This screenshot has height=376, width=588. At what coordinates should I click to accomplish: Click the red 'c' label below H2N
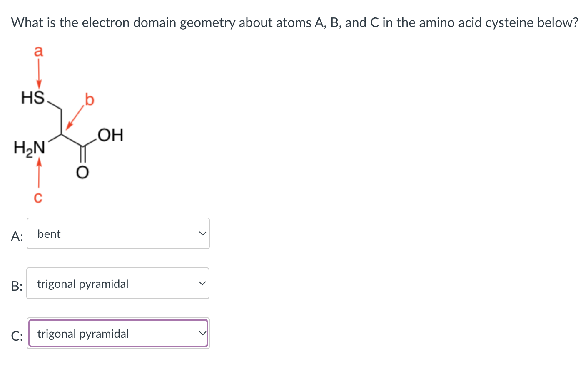click(38, 197)
